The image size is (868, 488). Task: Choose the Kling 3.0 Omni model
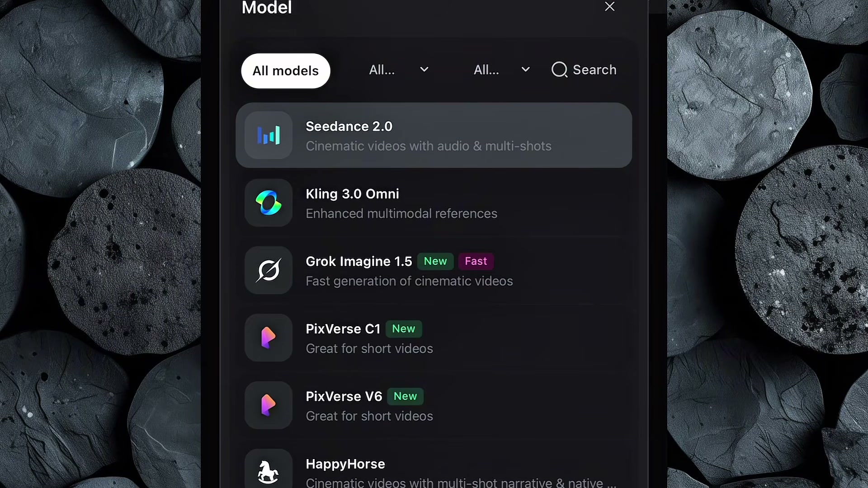[x=434, y=203]
